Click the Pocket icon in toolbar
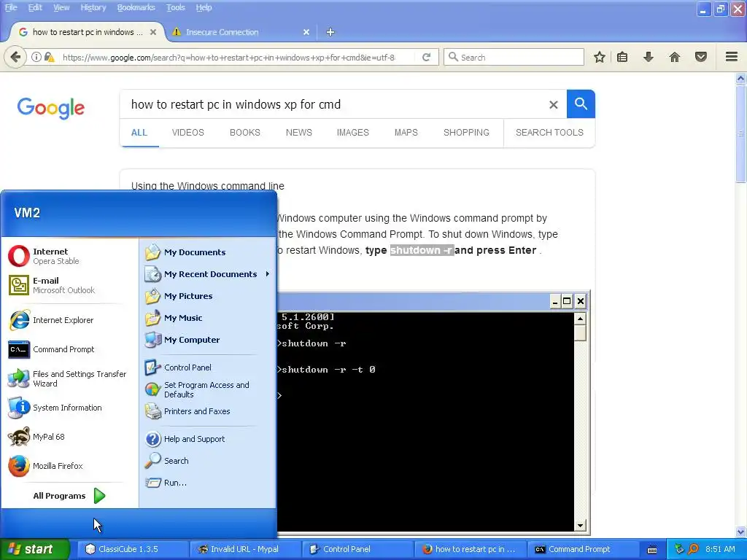 [701, 57]
